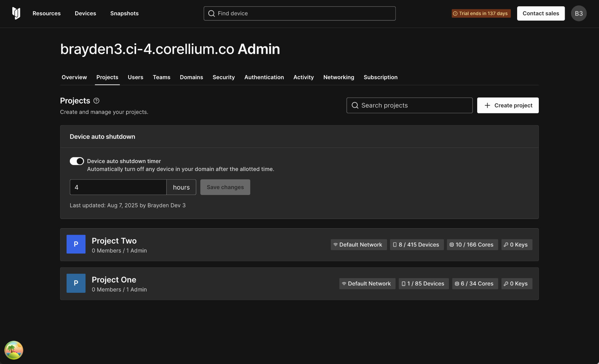Switch to the Security tab
Image resolution: width=599 pixels, height=364 pixels.
223,77
